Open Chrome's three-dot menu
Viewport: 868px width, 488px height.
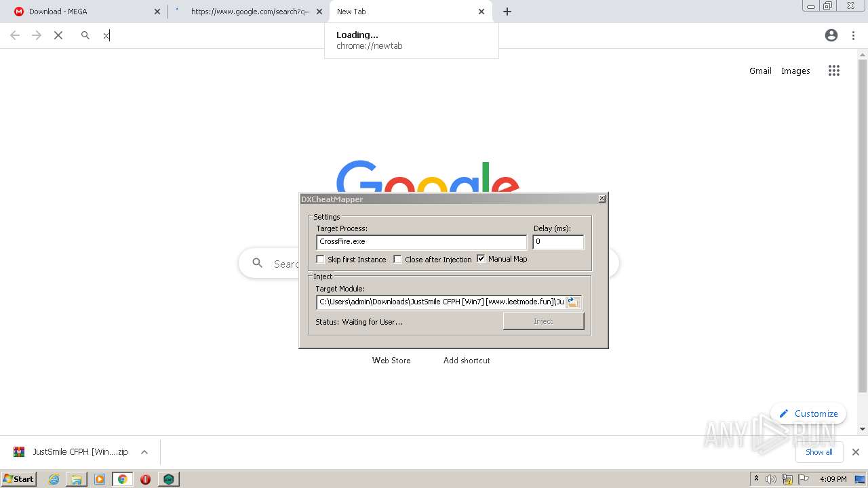tap(854, 35)
